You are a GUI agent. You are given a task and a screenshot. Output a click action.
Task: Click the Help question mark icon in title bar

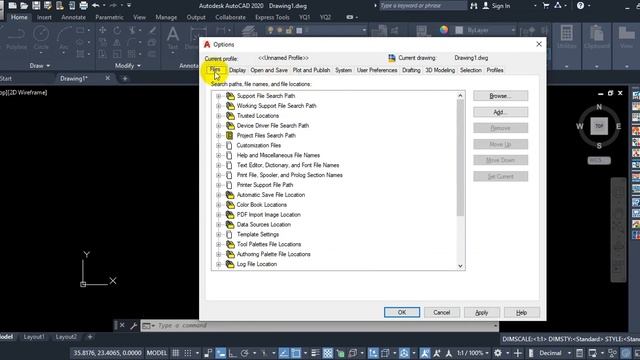580,6
